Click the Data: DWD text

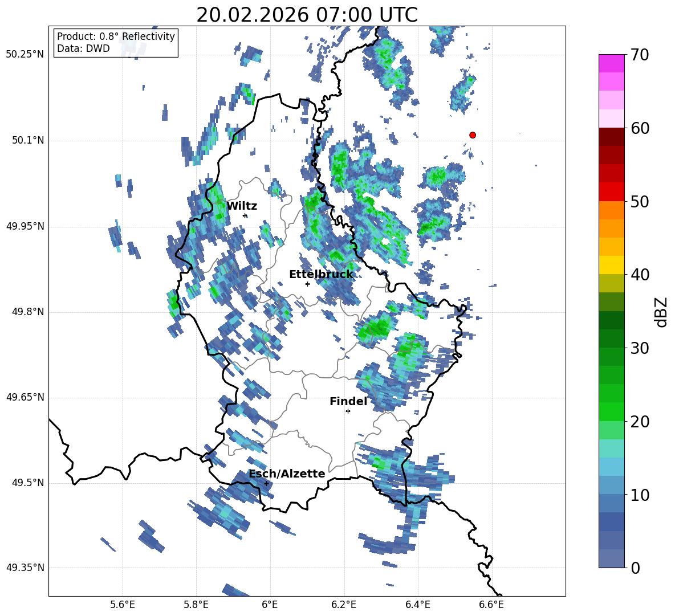coord(83,48)
